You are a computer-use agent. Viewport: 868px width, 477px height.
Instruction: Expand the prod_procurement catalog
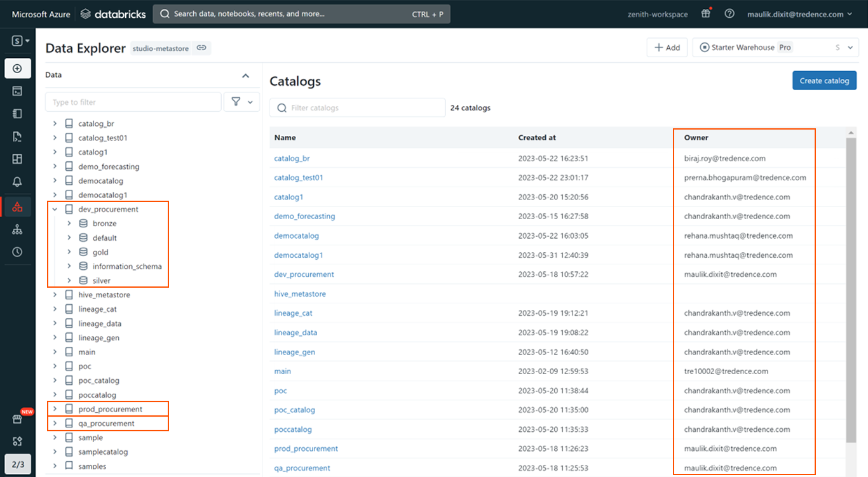click(55, 409)
